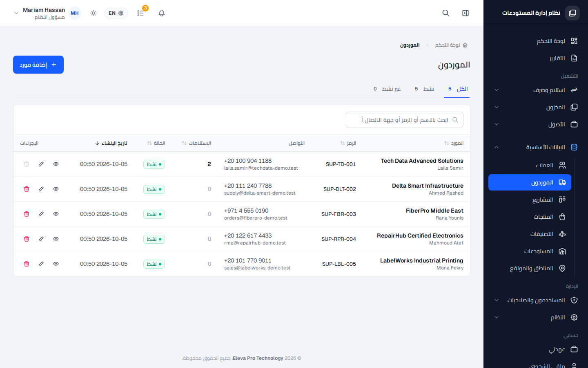Select the نشط tab
Image resolution: width=588 pixels, height=368 pixels.
[x=424, y=89]
